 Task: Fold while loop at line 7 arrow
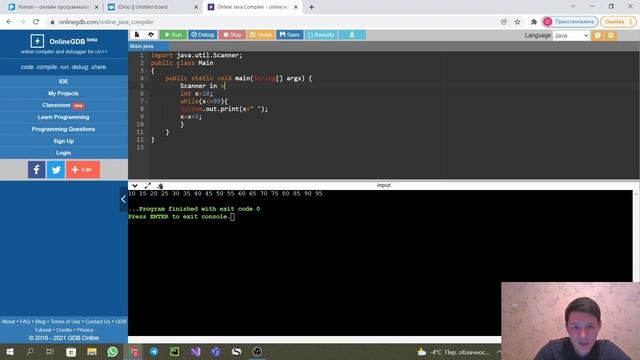click(x=147, y=101)
